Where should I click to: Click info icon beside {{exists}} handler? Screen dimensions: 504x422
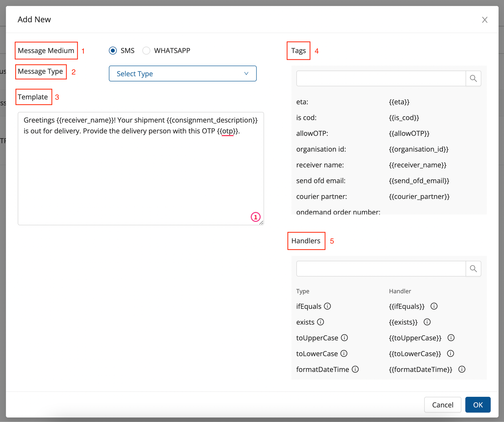[x=427, y=322]
